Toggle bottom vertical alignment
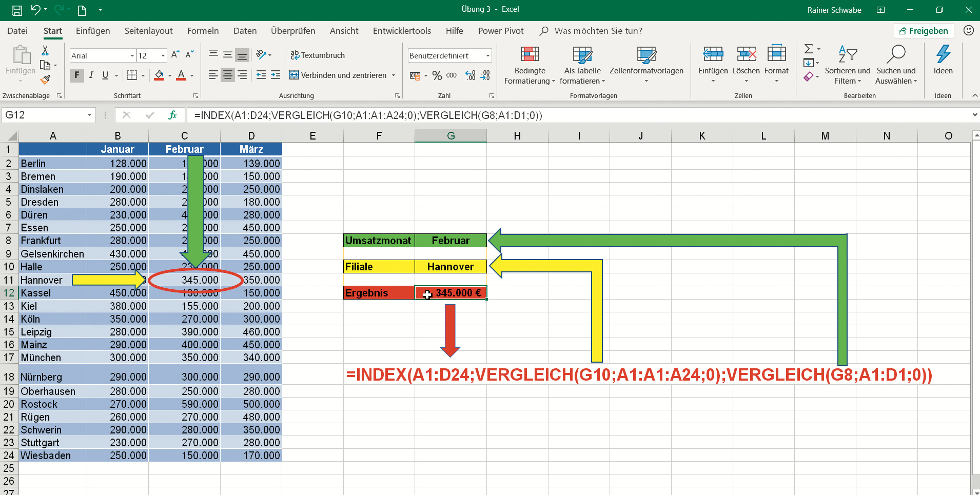 pyautogui.click(x=242, y=54)
